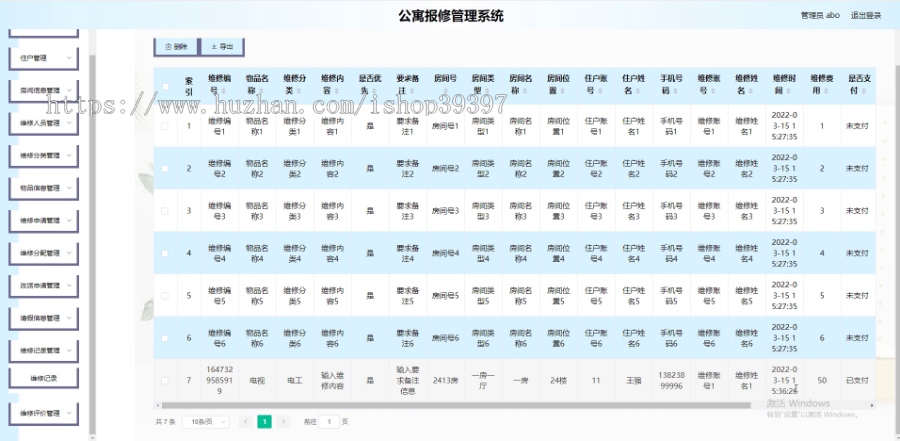
Task: Expand 维修分类管理 chevron in sidebar
Action: [69, 155]
